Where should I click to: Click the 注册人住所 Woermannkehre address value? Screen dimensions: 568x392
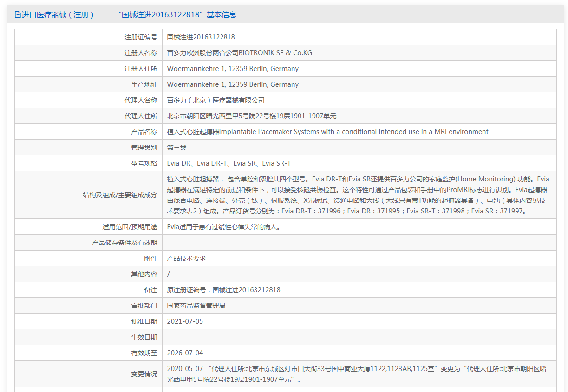233,69
